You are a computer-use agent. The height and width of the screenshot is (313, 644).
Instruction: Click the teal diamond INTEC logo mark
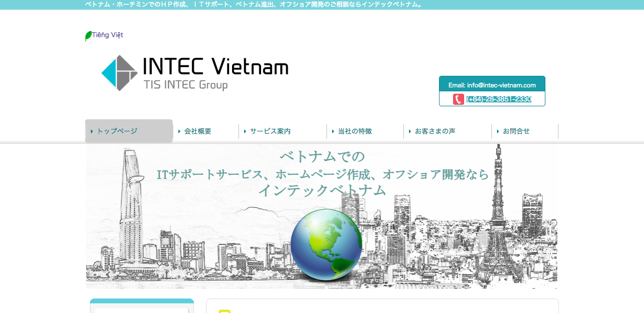click(118, 72)
